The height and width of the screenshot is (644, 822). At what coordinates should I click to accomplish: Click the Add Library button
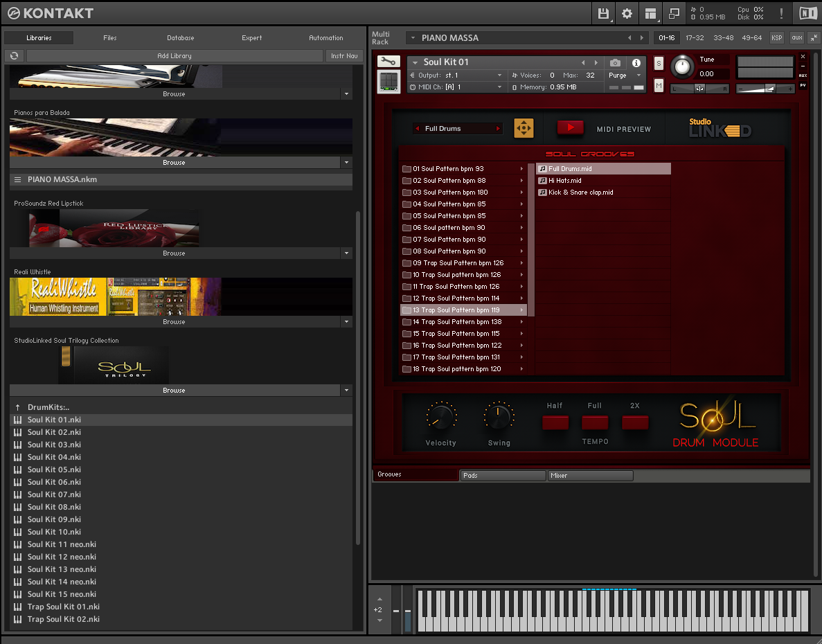coord(175,55)
